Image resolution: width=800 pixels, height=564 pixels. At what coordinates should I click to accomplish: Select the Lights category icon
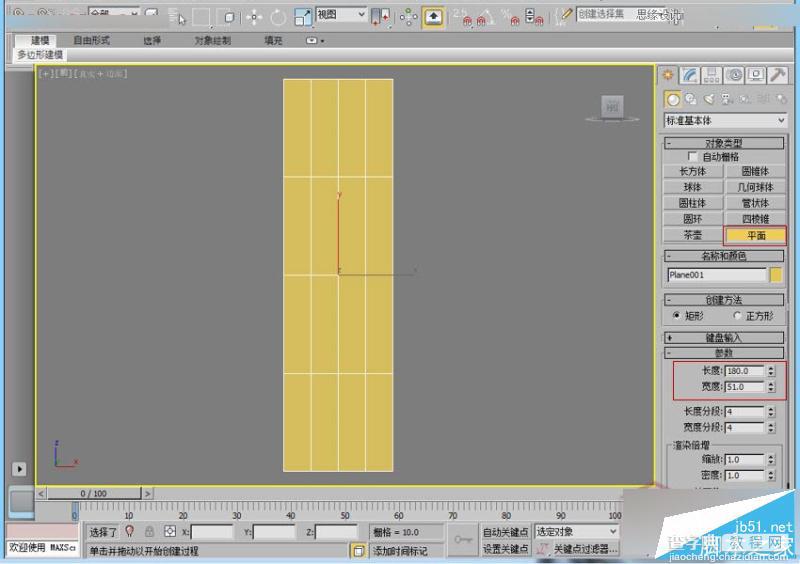click(x=709, y=99)
